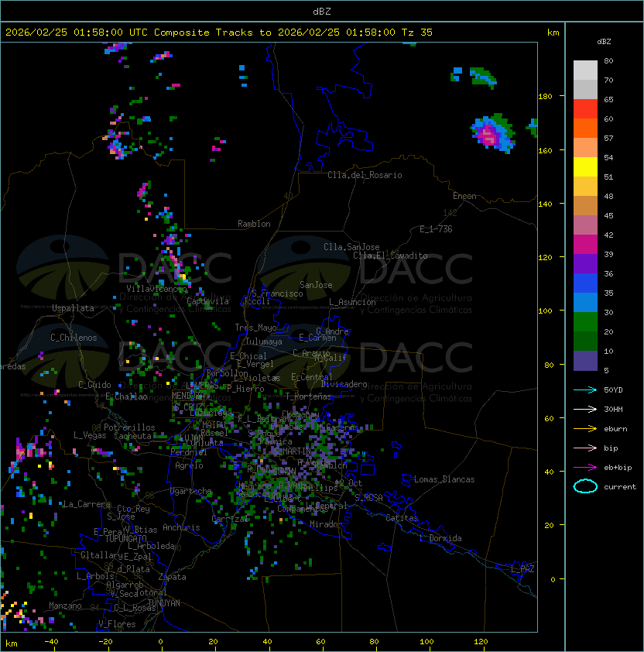The width and height of the screenshot is (644, 652).
Task: Click the 'Ramblon' map label
Action: pyautogui.click(x=254, y=224)
